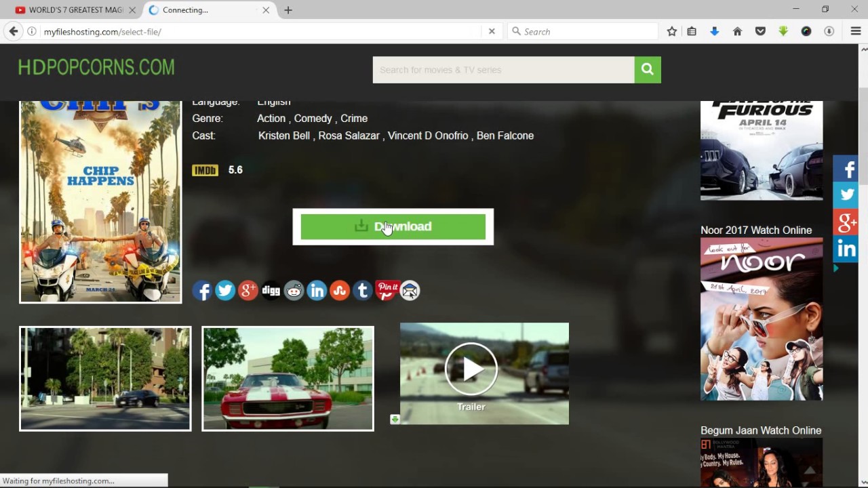The height and width of the screenshot is (488, 868).
Task: Stop loading the page
Action: click(492, 31)
